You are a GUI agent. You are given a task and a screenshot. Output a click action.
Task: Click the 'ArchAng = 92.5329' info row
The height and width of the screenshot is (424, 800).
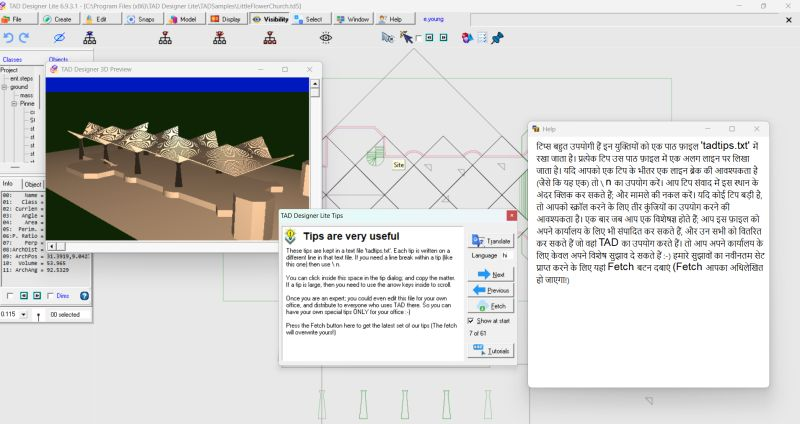[x=36, y=270]
